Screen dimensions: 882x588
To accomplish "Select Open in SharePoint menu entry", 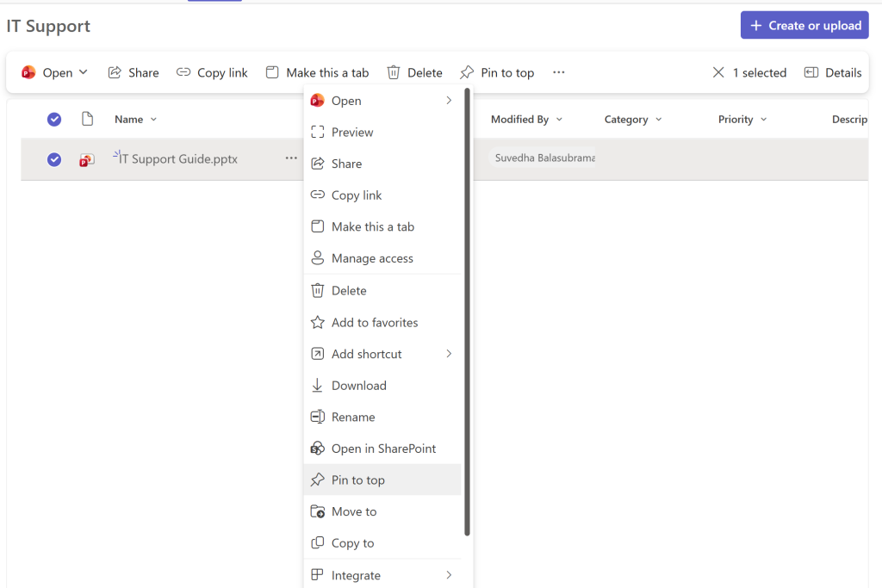I will (382, 448).
